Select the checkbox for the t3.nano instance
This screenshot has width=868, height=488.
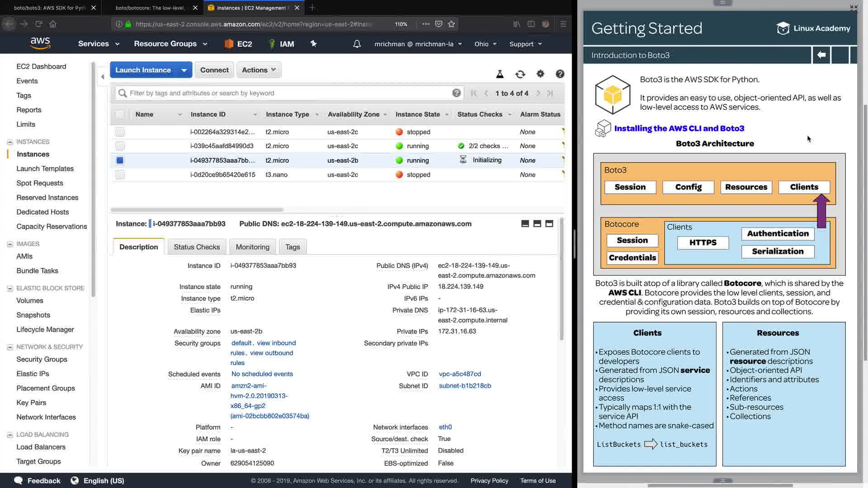[x=120, y=175]
